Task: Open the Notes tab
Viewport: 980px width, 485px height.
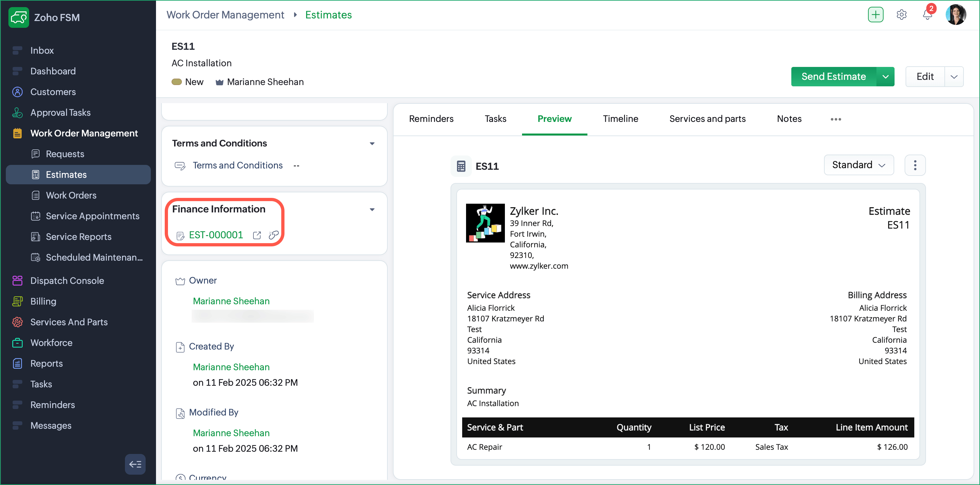Action: click(x=789, y=119)
